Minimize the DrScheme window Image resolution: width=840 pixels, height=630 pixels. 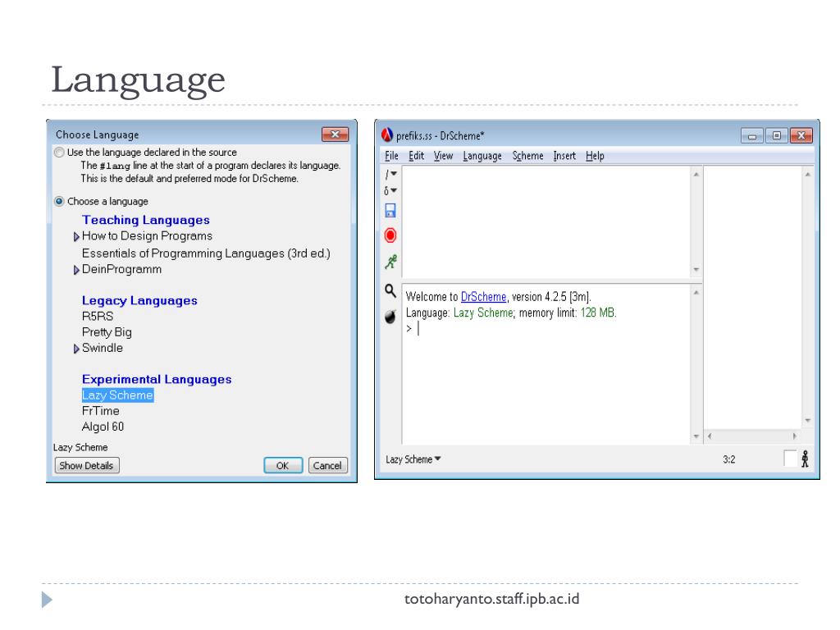tap(752, 136)
